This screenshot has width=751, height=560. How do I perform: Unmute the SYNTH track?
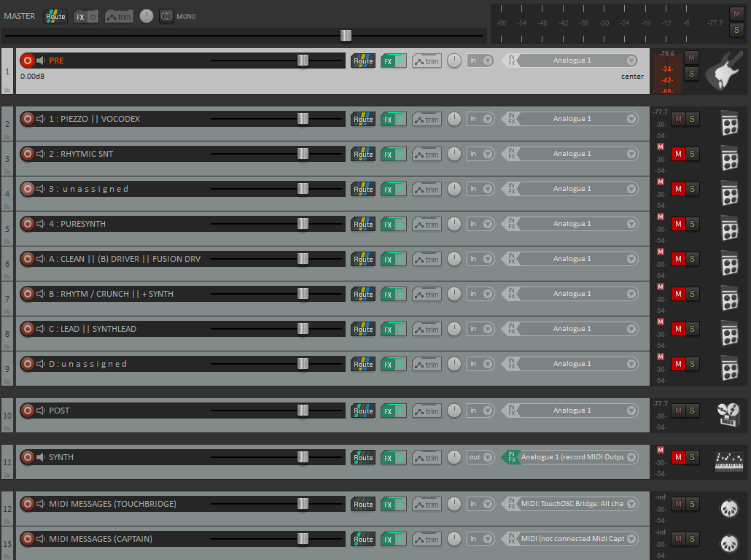click(678, 457)
